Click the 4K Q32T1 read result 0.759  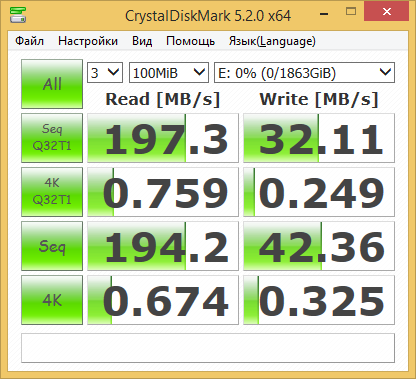point(163,192)
